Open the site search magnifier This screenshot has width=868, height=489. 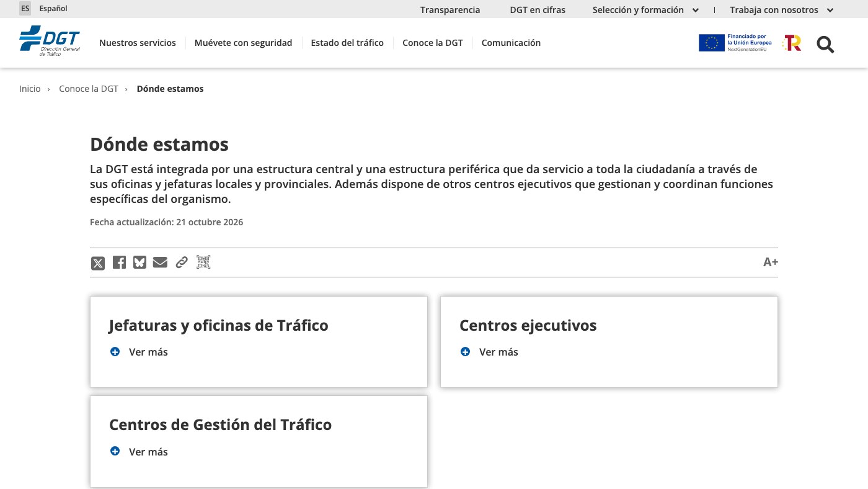coord(825,44)
